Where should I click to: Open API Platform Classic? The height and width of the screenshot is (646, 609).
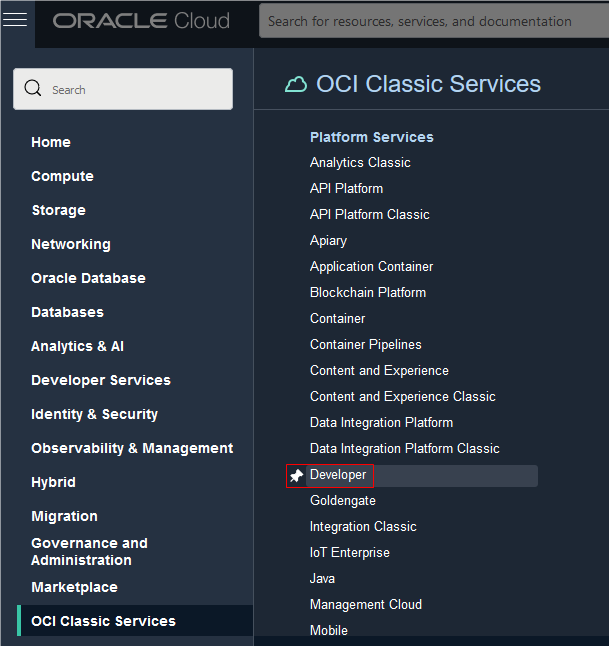(x=370, y=215)
